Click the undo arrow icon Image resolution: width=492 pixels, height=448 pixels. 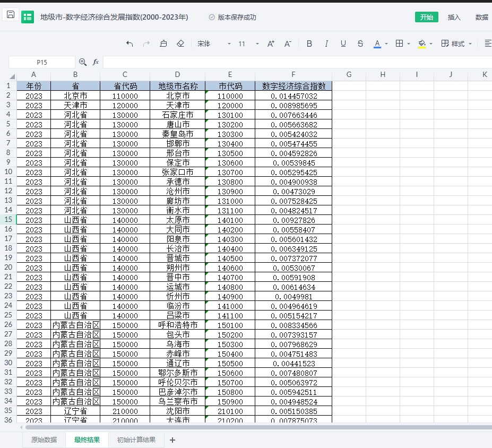click(130, 44)
